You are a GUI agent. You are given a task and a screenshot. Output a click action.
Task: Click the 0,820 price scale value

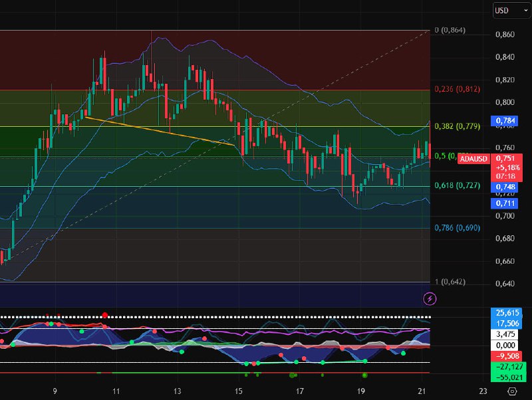coord(505,80)
